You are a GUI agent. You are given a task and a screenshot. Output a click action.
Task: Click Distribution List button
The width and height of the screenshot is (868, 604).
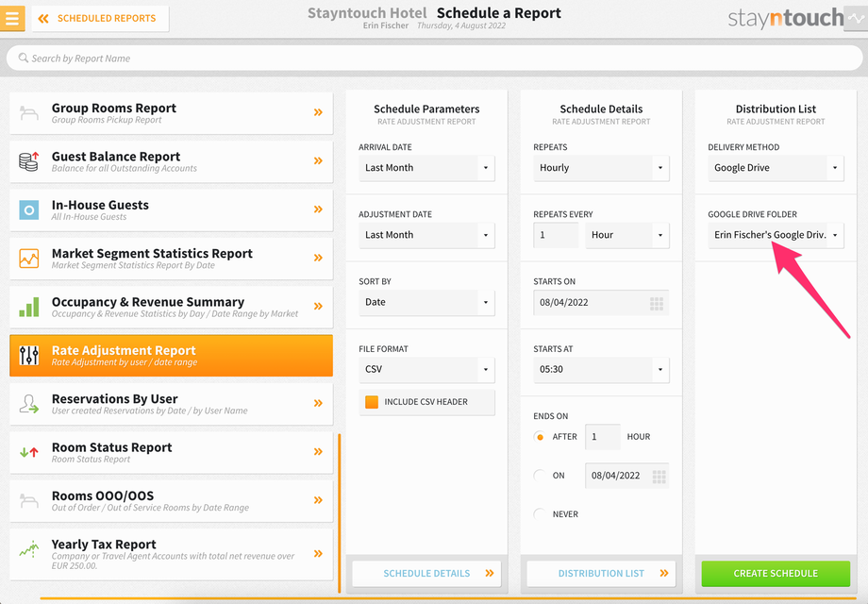tap(601, 574)
